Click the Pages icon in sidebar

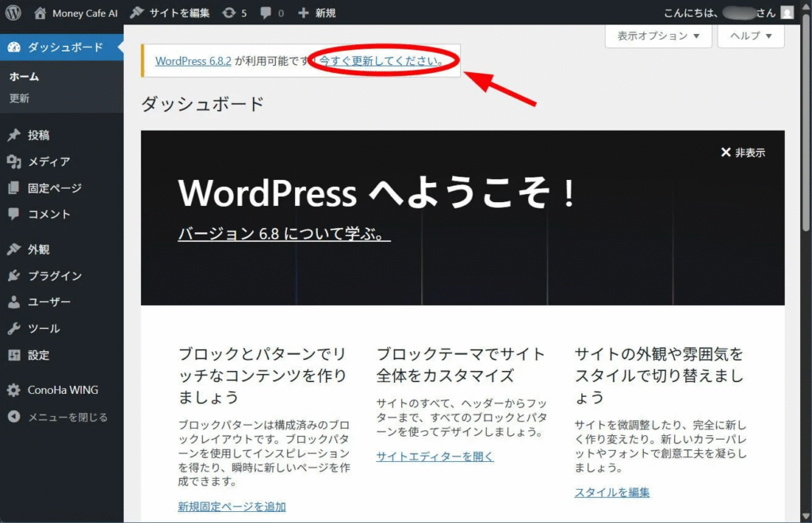14,188
